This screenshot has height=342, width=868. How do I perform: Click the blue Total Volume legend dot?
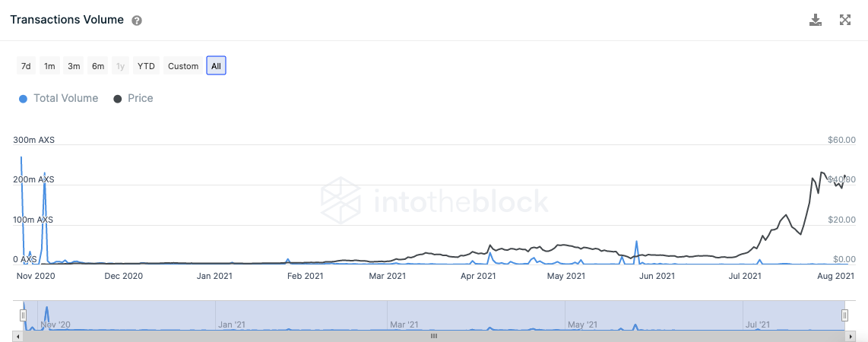23,99
